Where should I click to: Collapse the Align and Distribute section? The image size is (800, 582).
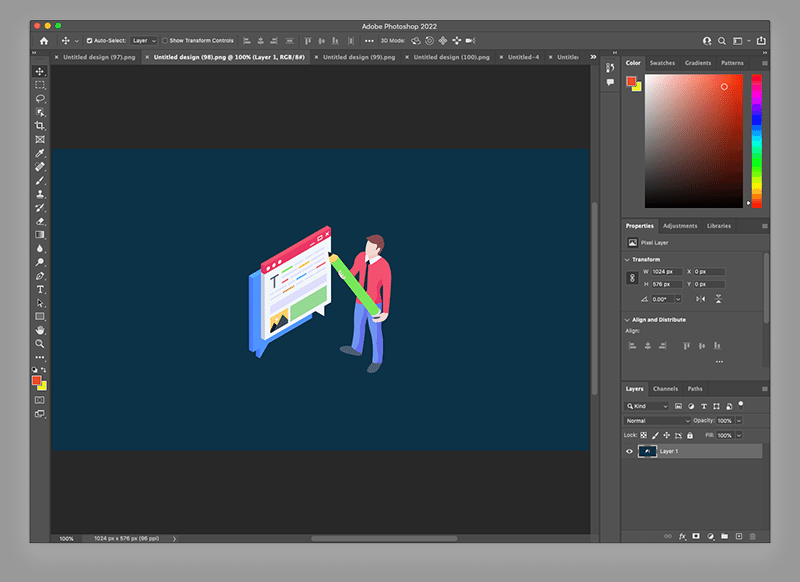[x=627, y=320]
